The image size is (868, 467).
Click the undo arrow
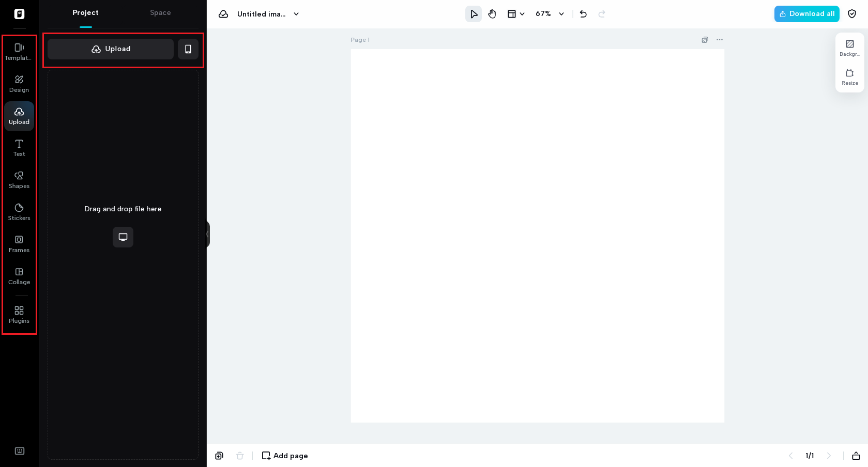coord(583,14)
